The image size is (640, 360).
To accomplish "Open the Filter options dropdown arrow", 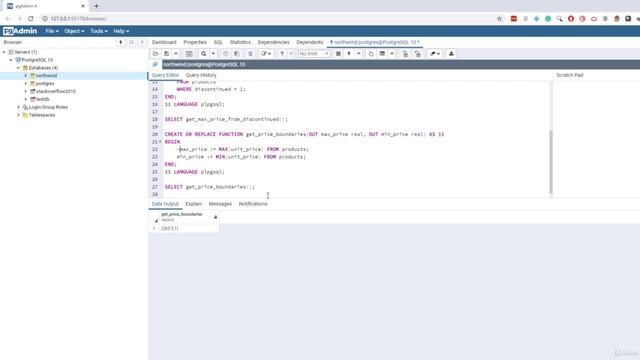I will (x=291, y=54).
